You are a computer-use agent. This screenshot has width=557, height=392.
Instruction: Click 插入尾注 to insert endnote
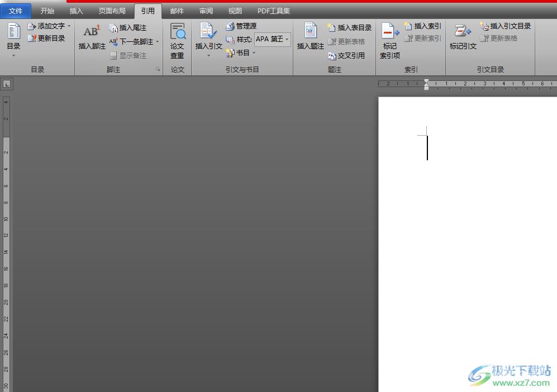pyautogui.click(x=128, y=28)
